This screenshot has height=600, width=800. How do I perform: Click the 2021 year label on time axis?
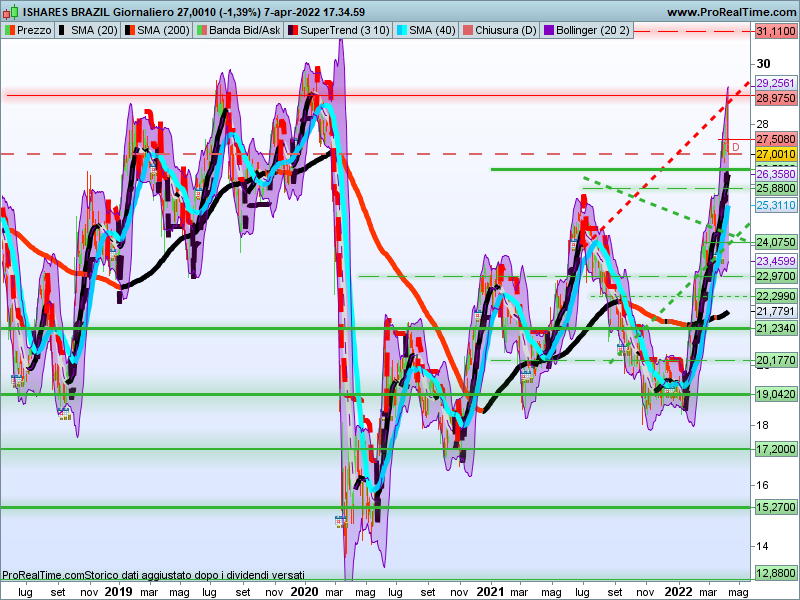click(x=490, y=592)
